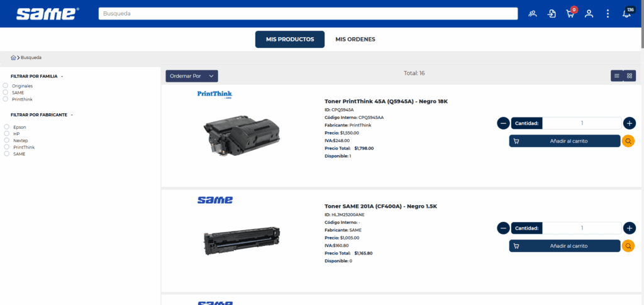The height and width of the screenshot is (305, 644).
Task: Open the shopping cart icon in header
Action: pyautogui.click(x=570, y=14)
